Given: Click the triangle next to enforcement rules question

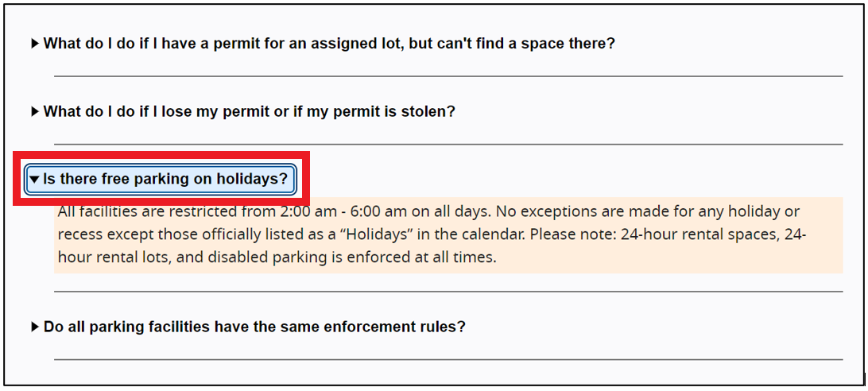Looking at the screenshot, I should click(35, 327).
